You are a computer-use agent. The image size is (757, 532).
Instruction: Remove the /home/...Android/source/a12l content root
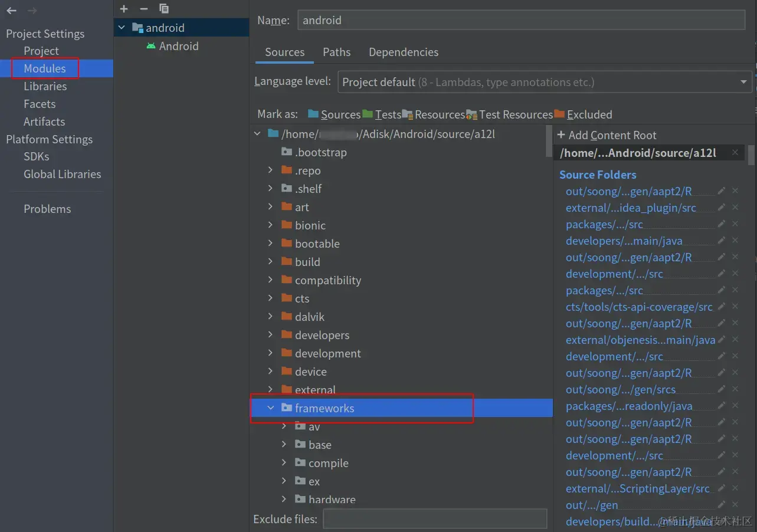tap(735, 152)
